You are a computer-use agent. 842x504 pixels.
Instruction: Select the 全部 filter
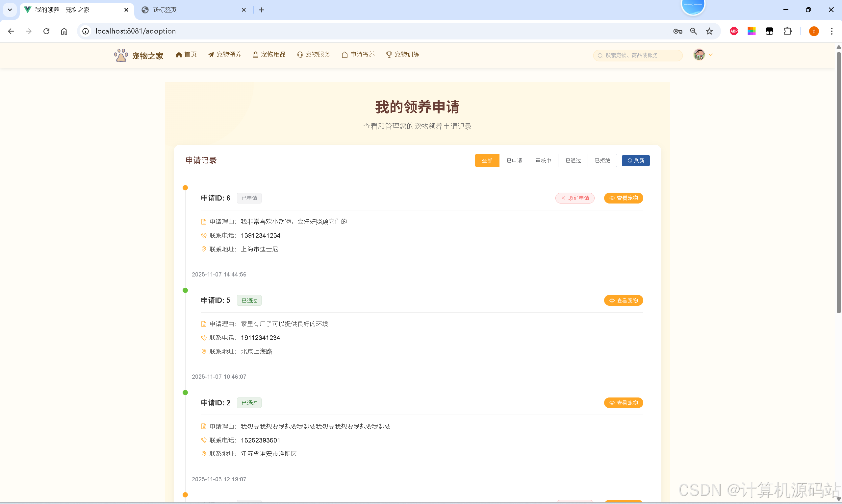(487, 161)
